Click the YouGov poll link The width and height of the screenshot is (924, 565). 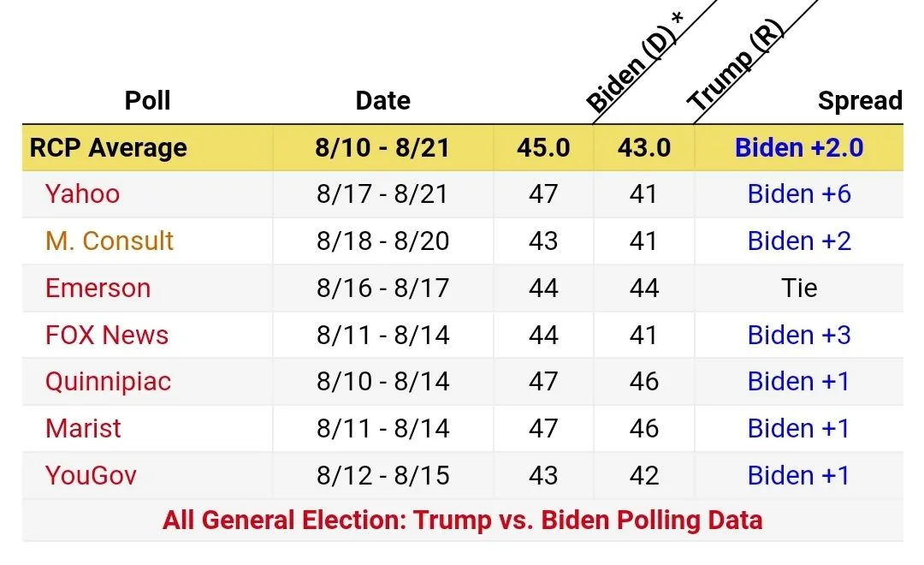point(91,475)
